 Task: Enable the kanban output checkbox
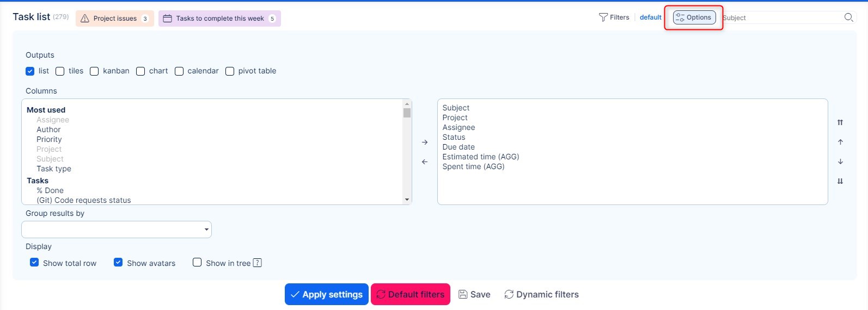point(94,71)
